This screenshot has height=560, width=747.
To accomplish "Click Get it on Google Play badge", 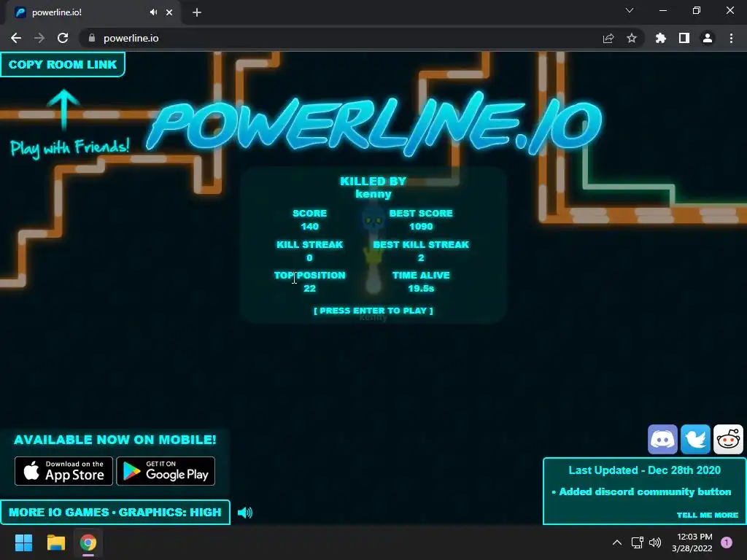I will click(x=166, y=471).
